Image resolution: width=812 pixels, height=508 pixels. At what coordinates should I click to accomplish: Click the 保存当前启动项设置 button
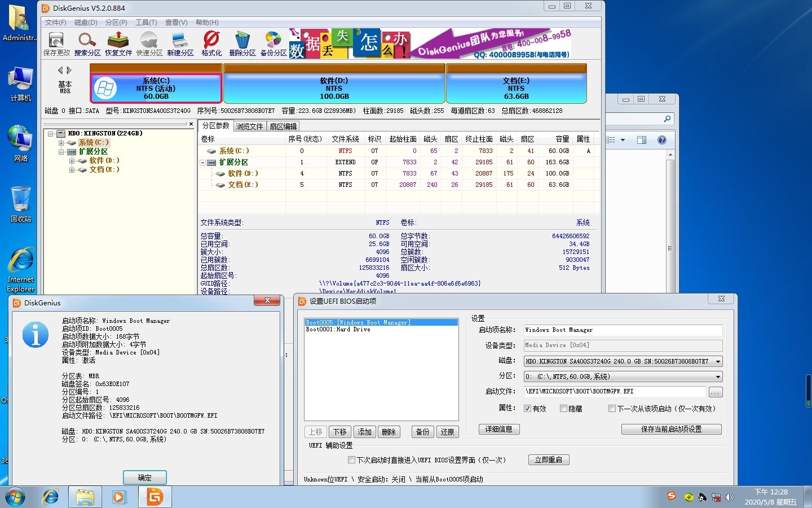(672, 429)
